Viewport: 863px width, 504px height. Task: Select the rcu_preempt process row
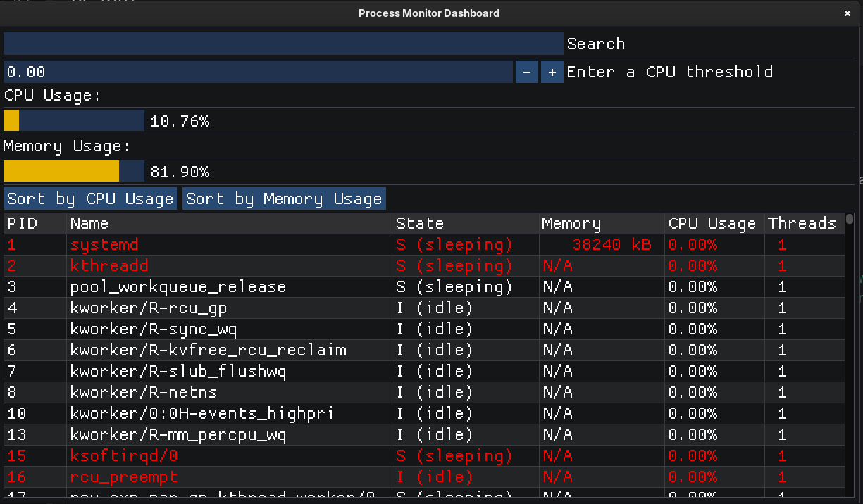tap(211, 477)
